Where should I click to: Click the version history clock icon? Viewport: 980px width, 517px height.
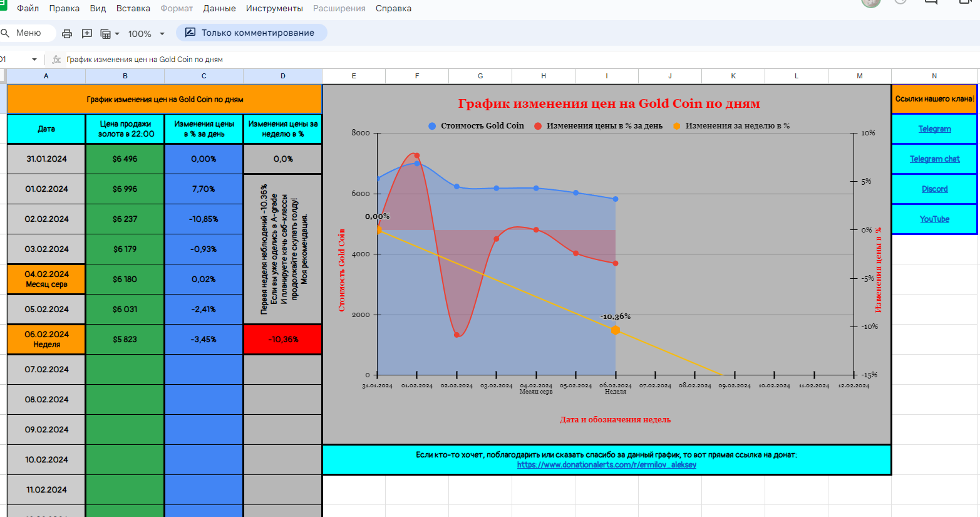900,2
